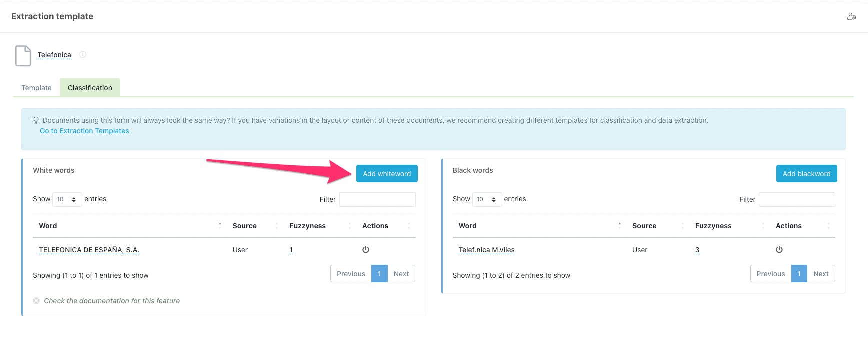Sort Black words by Actions column
This screenshot has height=344, width=868.
pos(802,226)
